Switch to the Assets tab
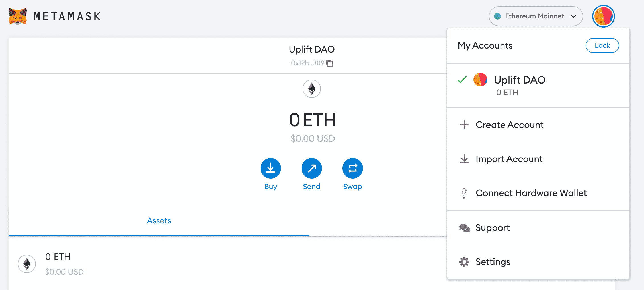Screen dimensions: 644x290 [x=159, y=221]
